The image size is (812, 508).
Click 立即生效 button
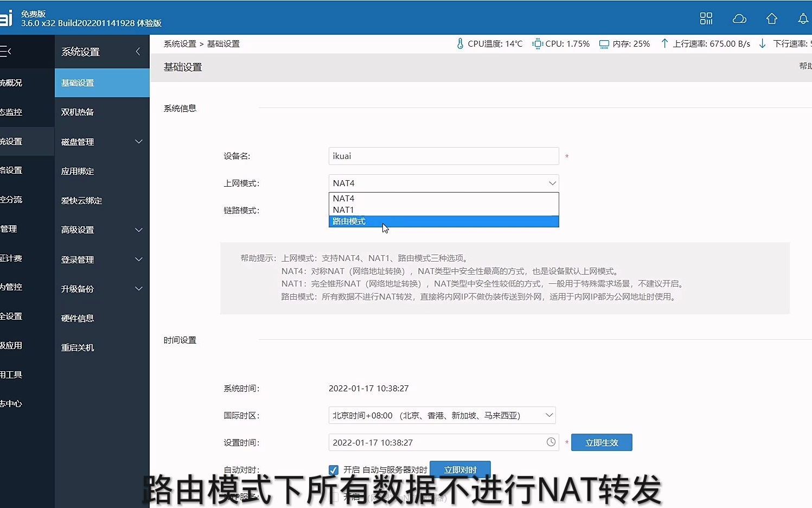click(602, 442)
